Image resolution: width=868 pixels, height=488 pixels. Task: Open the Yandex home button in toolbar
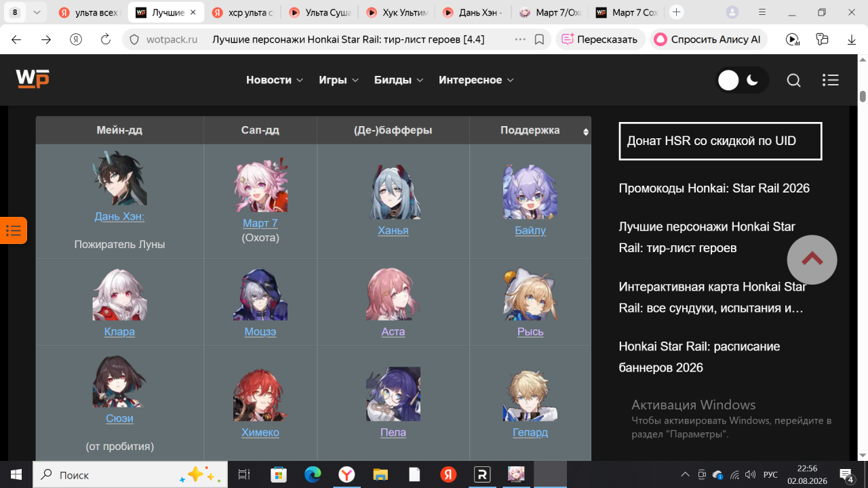pyautogui.click(x=76, y=39)
